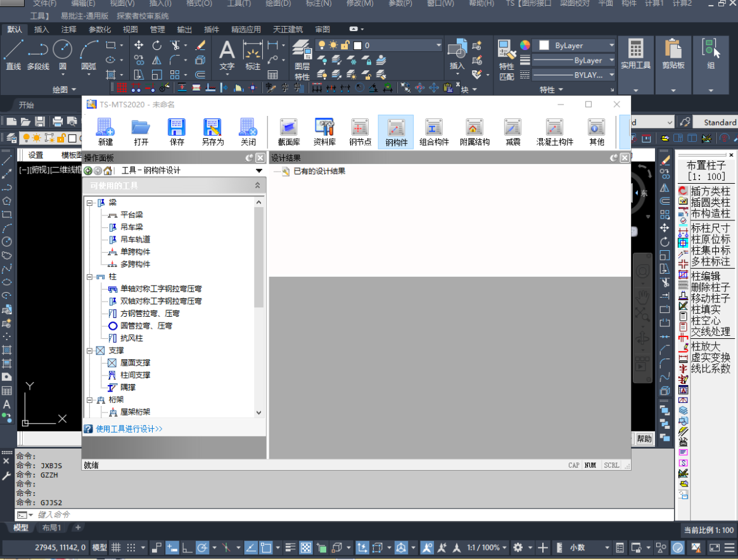Open the layer 0 dropdown list

438,45
